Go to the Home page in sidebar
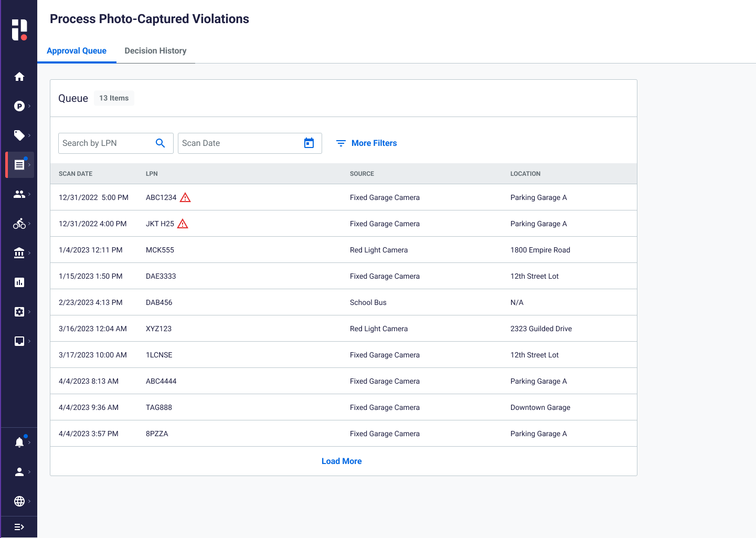 coord(19,77)
